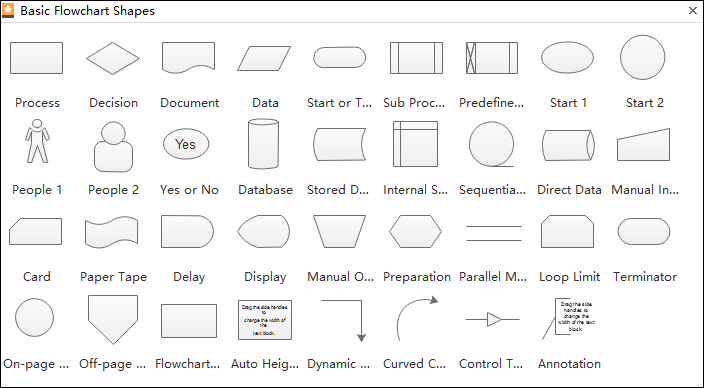Click the 'Start 1' label text
This screenshot has height=388, width=704.
pos(568,103)
